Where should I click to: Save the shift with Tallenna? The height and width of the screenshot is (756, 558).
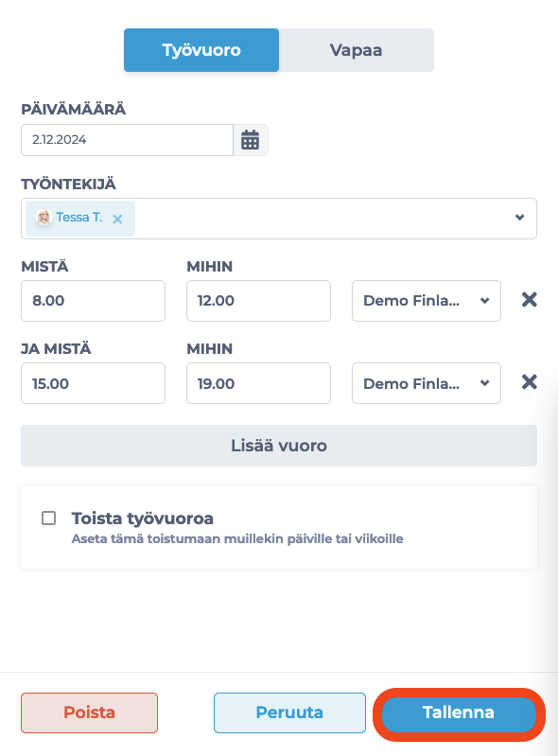459,712
